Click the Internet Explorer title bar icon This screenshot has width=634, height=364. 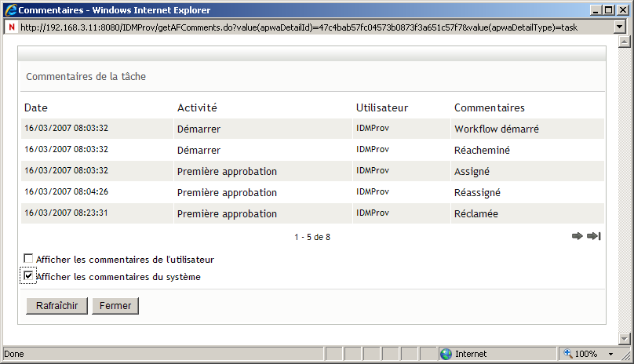point(9,11)
